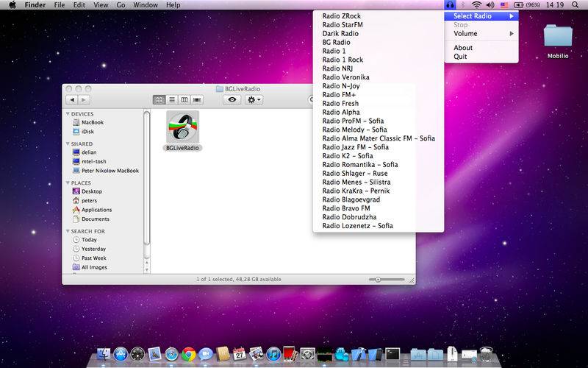
Task: Click the Bluetooth menu bar icon
Action: click(463, 5)
